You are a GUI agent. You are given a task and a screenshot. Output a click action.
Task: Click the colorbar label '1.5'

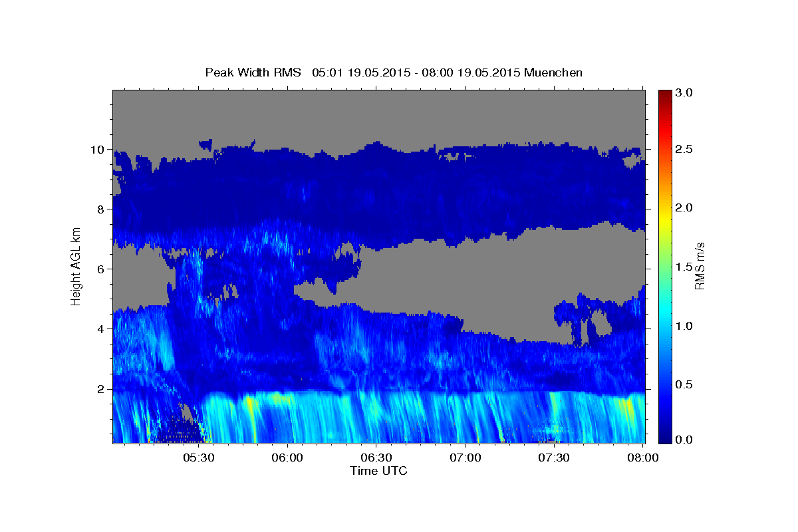[684, 267]
